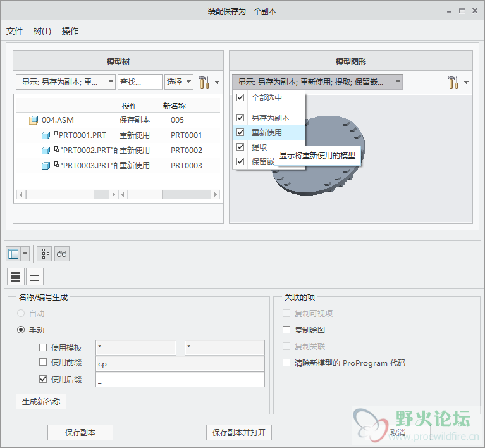Viewport: 485px width, 448px height.
Task: Click PRT0001 part cube icon
Action: (46, 135)
